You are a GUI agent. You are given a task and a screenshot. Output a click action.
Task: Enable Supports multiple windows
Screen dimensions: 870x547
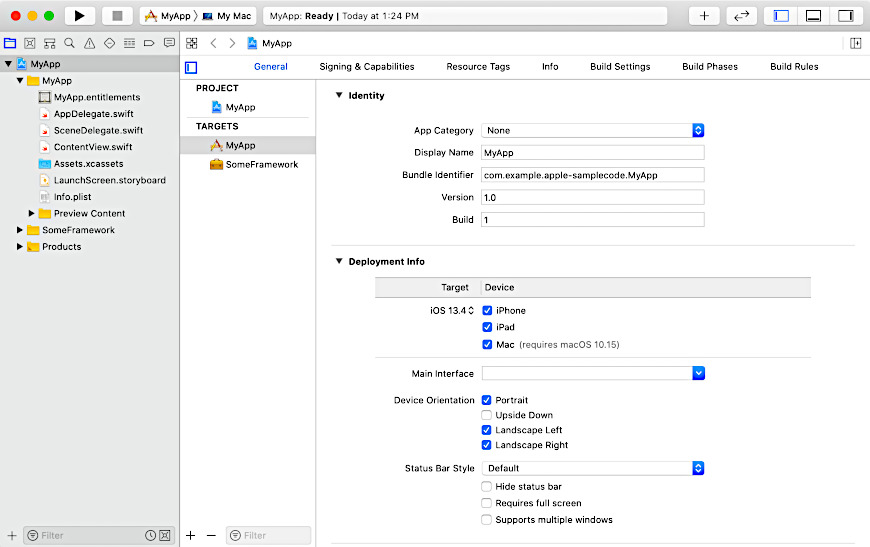tap(487, 520)
